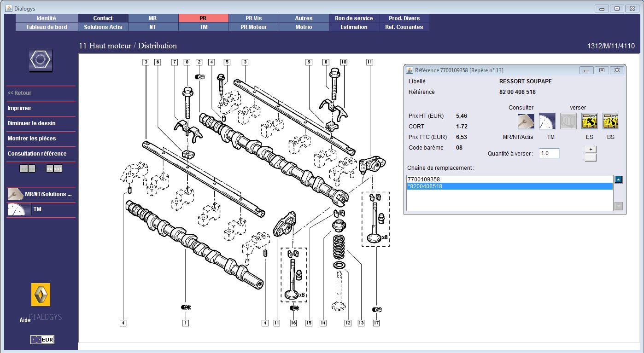
Task: Click the ES transfer icon
Action: click(589, 121)
